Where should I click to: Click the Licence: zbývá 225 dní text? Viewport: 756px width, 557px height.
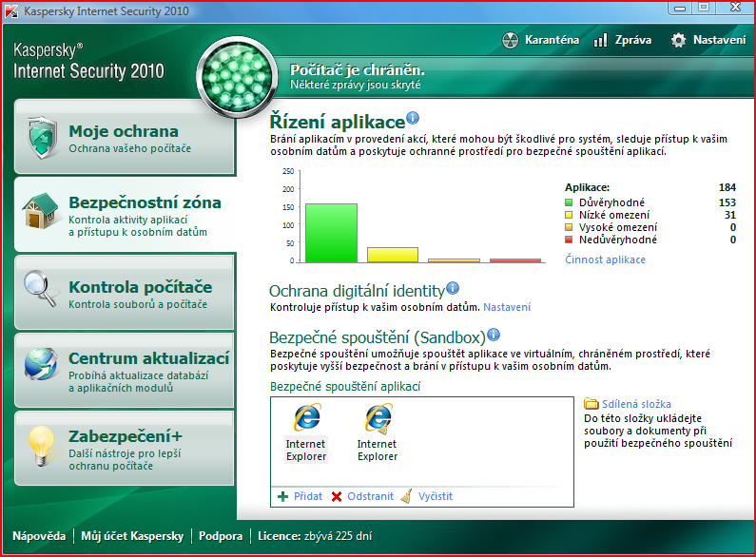pyautogui.click(x=315, y=536)
